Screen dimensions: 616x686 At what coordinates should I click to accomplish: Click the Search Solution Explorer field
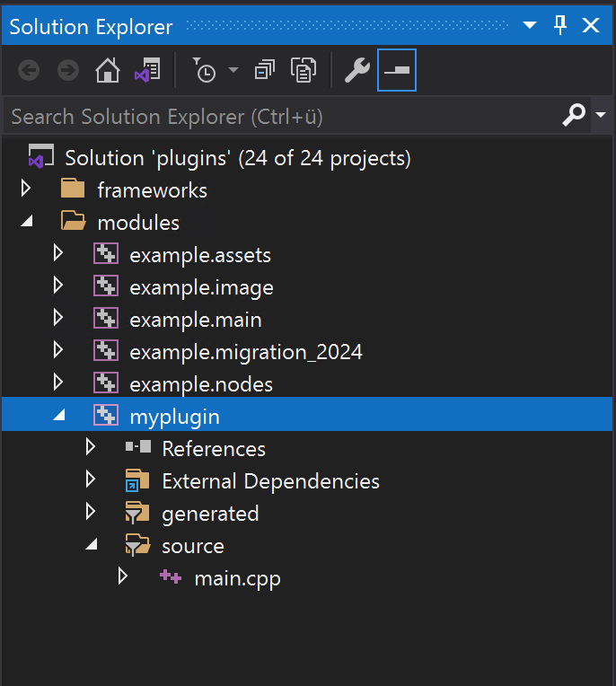point(278,116)
